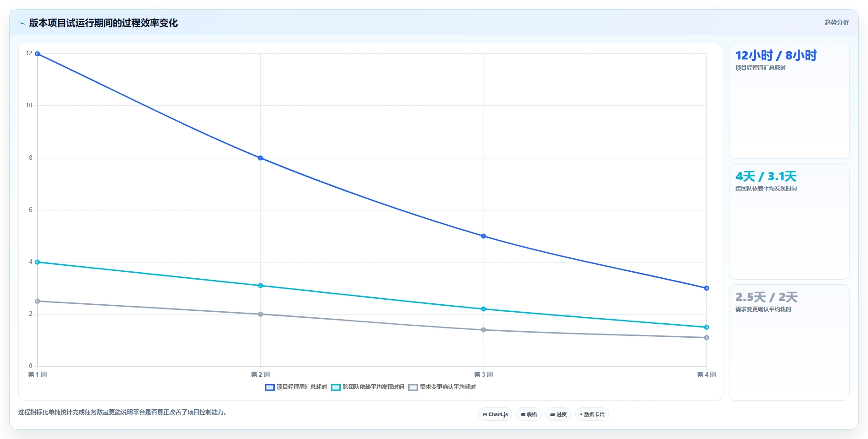Select the blue line point at 第 2 周
Viewport: 868px width, 439px height.
[x=260, y=158]
